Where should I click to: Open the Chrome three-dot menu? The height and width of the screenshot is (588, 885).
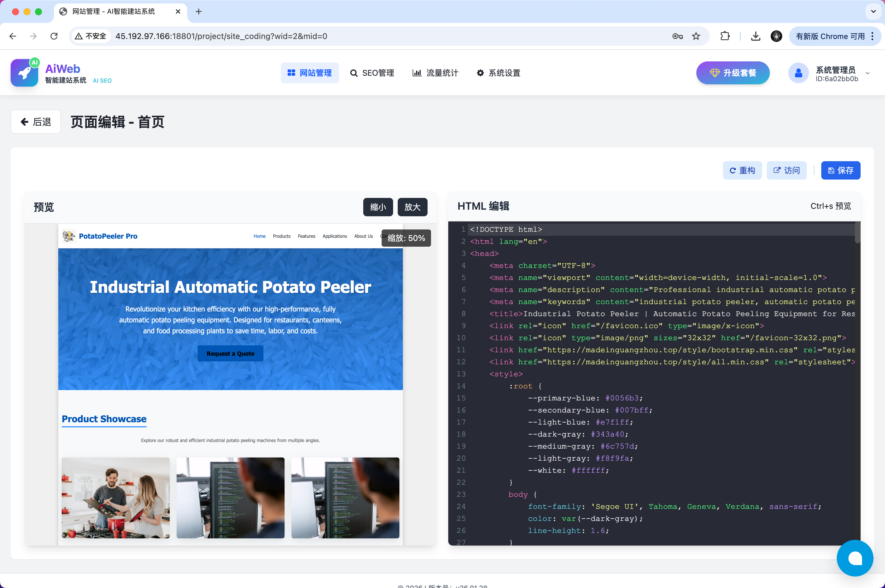click(x=872, y=36)
